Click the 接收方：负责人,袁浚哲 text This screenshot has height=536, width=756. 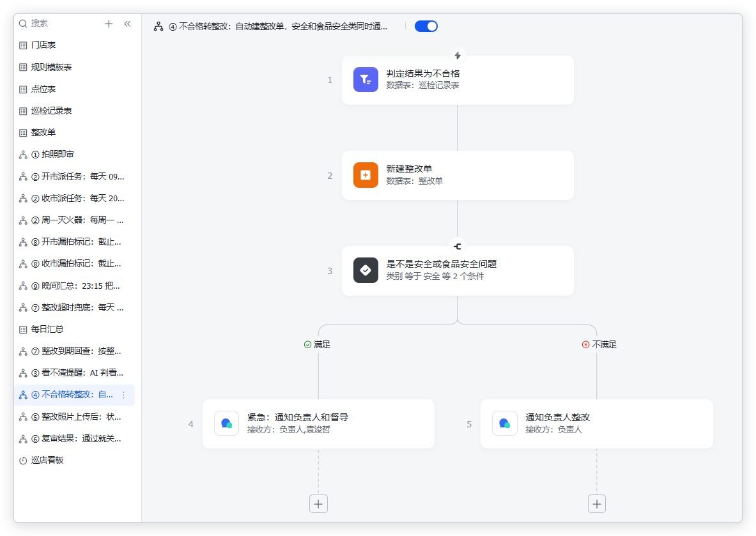[289, 430]
